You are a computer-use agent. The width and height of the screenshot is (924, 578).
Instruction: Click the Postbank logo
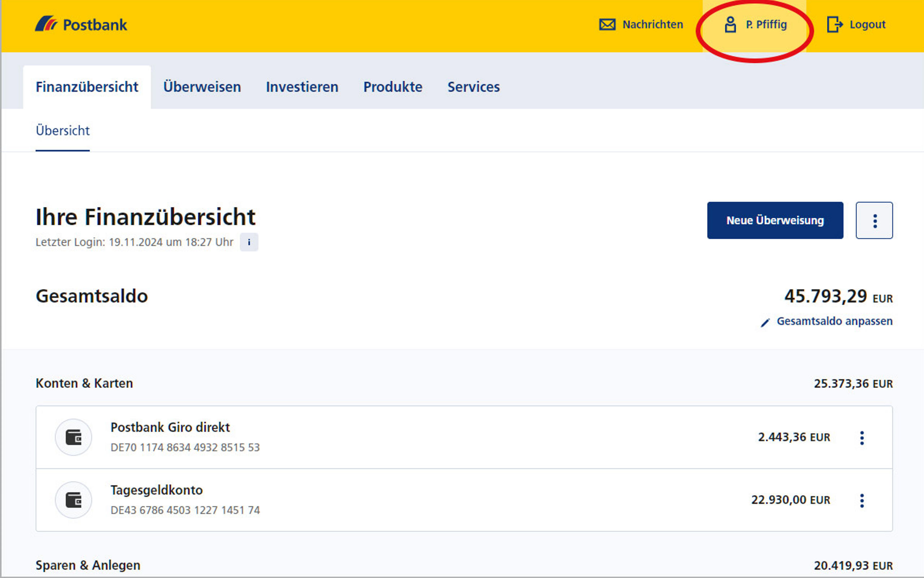pyautogui.click(x=81, y=25)
